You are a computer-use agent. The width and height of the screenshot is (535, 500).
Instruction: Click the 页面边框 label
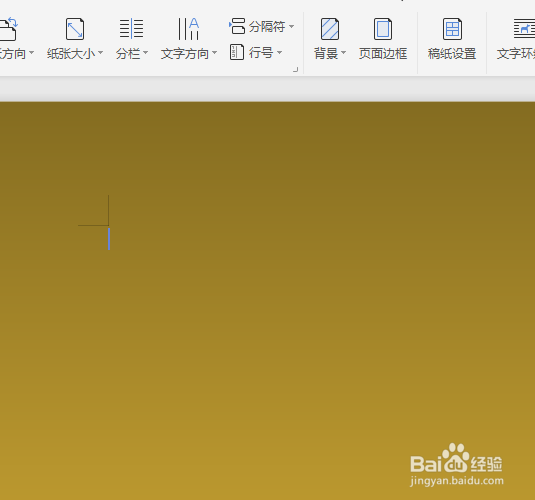point(383,54)
